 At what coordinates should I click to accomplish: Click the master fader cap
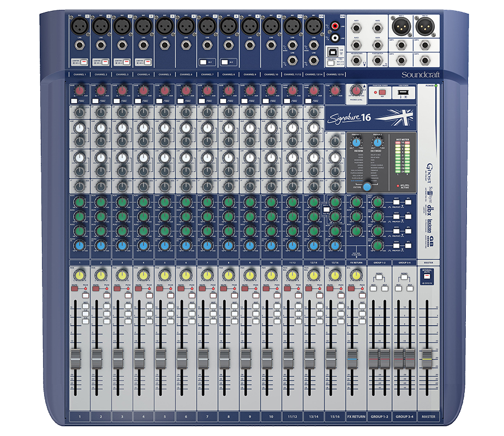[427, 359]
